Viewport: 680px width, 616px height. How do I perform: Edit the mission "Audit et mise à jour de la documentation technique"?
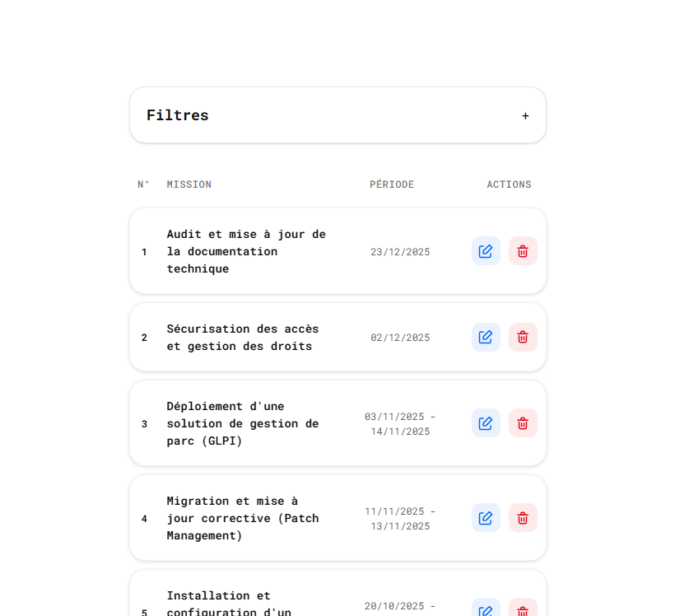click(x=486, y=251)
